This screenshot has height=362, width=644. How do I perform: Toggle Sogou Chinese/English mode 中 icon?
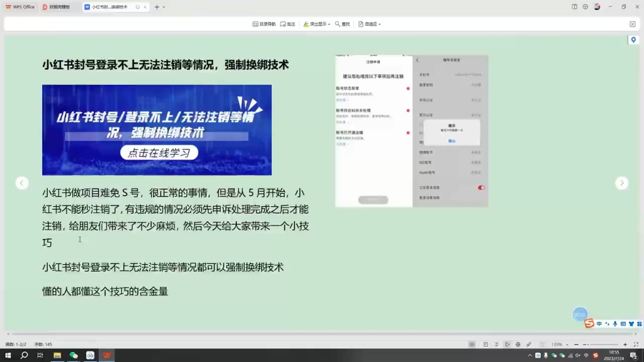tap(599, 324)
